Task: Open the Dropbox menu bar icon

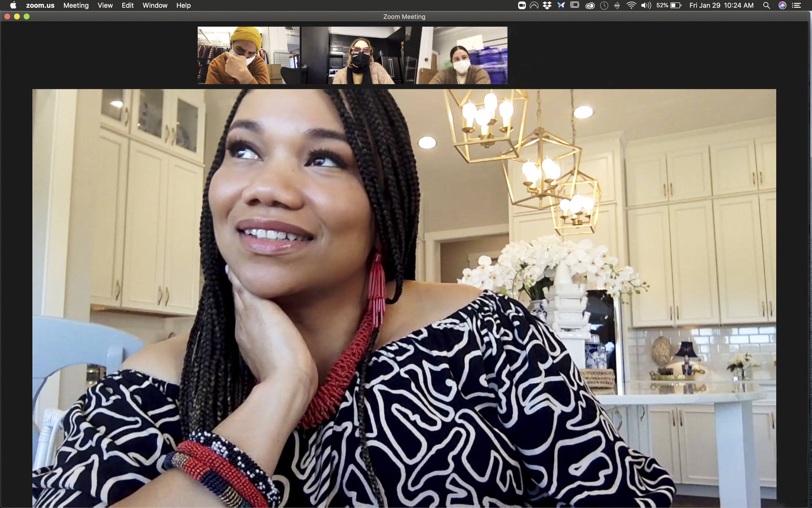Action: (547, 5)
